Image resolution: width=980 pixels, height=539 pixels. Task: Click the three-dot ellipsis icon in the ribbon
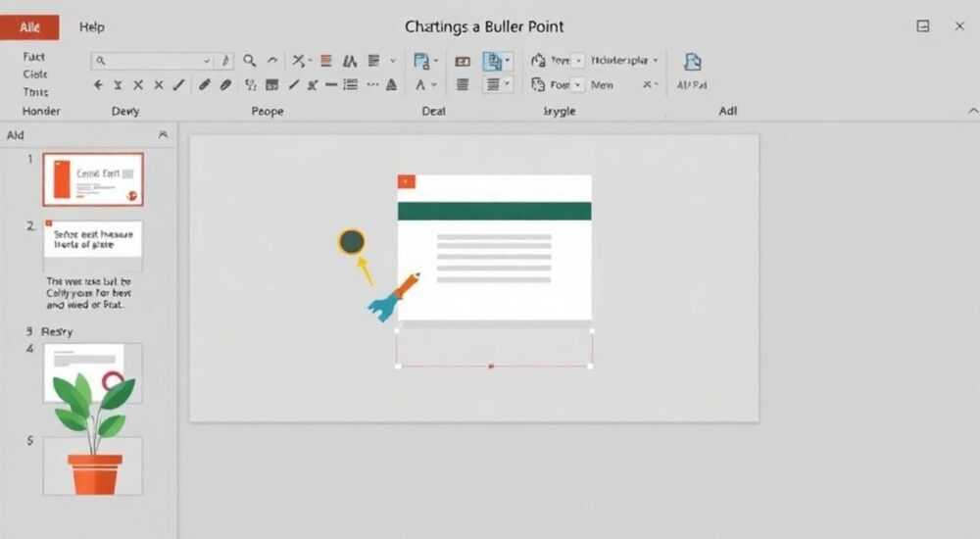pos(372,84)
